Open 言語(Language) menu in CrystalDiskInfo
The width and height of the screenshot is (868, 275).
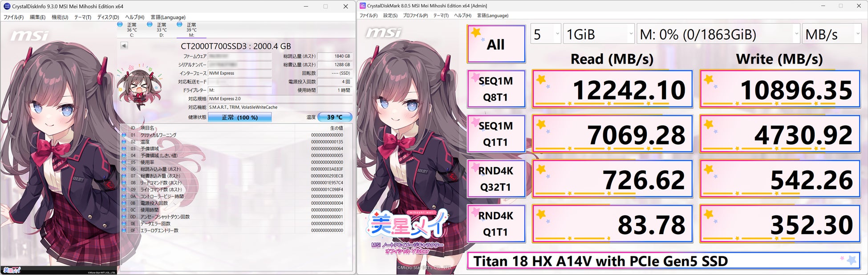coord(168,17)
